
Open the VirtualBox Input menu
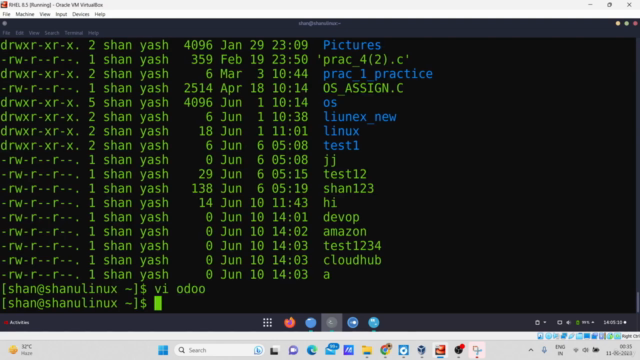pos(61,14)
